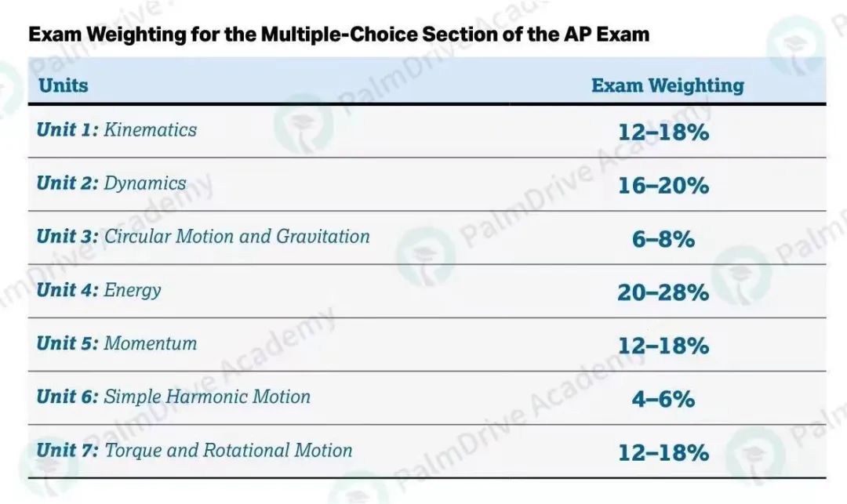The height and width of the screenshot is (504, 847).
Task: Click the PalmDrive watermark logo beside Kinematics
Action: click(304, 125)
